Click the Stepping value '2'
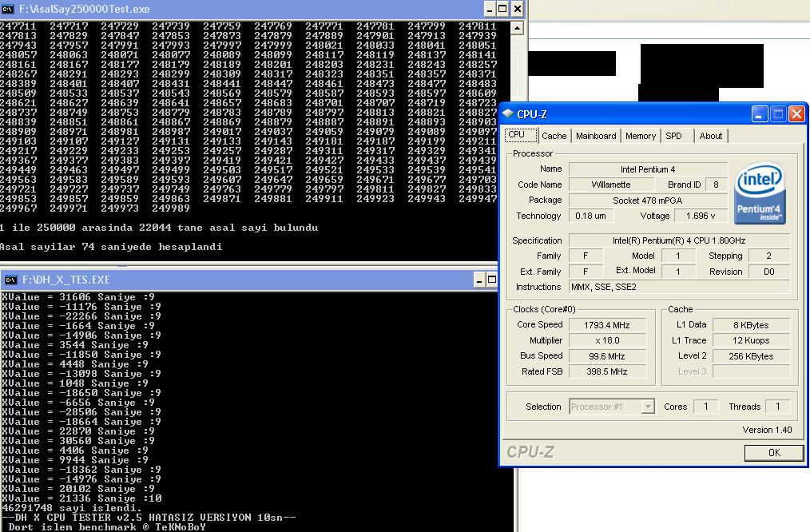This screenshot has width=810, height=532. tap(768, 256)
